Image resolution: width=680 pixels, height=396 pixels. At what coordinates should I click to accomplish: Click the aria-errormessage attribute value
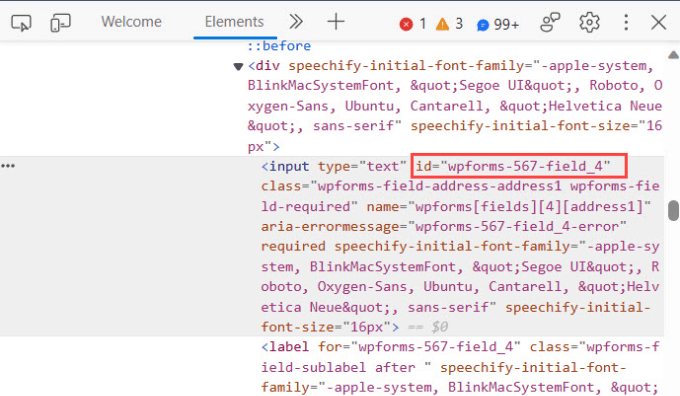(x=520, y=226)
